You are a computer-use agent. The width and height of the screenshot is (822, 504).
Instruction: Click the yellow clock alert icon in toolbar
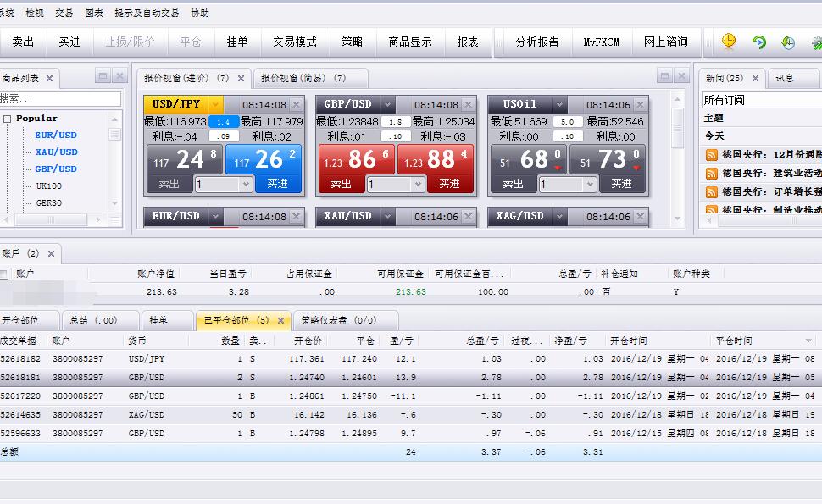pyautogui.click(x=729, y=42)
